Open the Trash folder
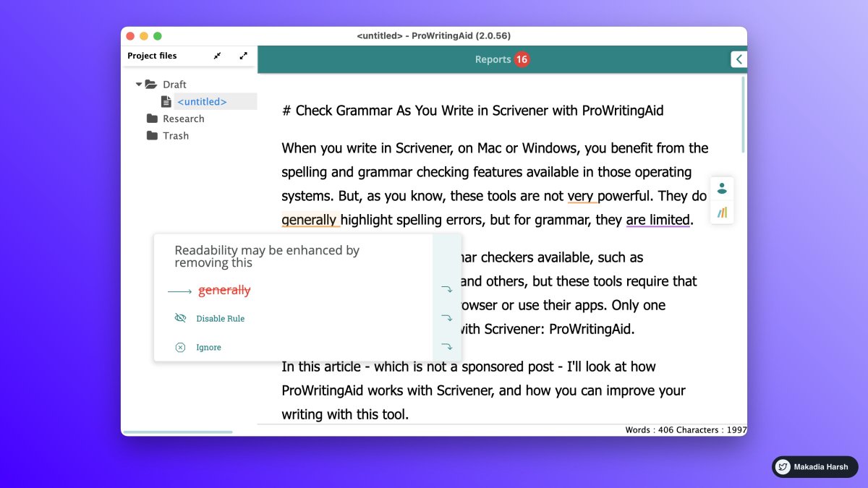This screenshot has height=488, width=868. pos(176,136)
